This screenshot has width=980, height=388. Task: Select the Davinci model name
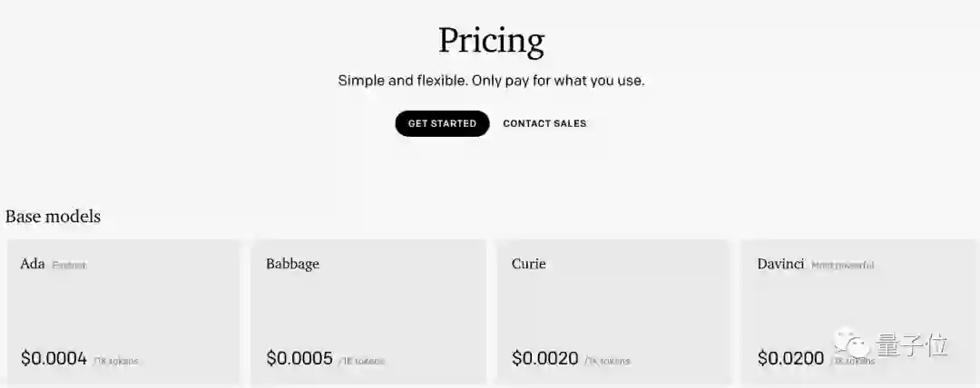click(780, 264)
